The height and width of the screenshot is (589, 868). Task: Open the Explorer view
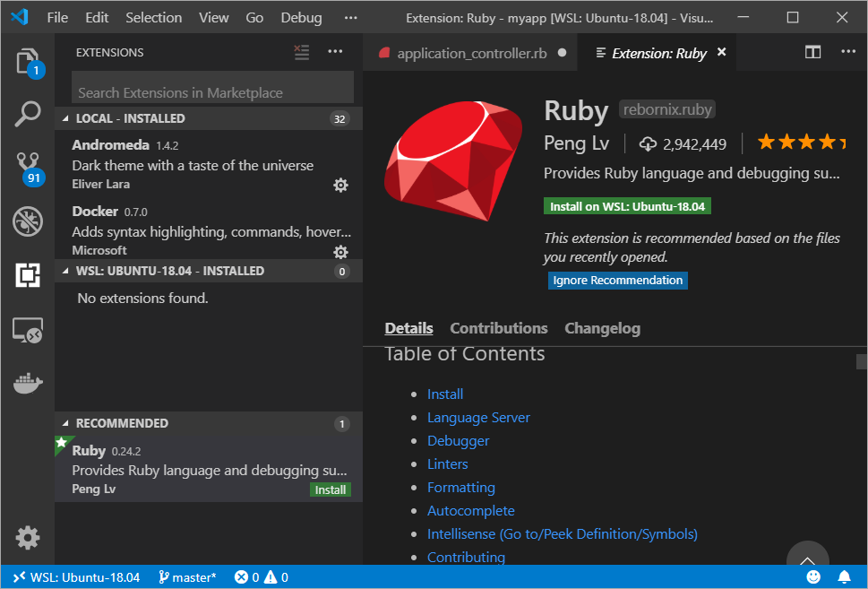pos(28,64)
